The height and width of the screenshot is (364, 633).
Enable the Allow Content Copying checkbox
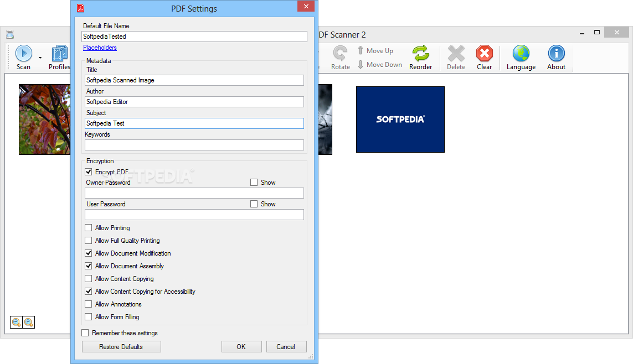(89, 279)
